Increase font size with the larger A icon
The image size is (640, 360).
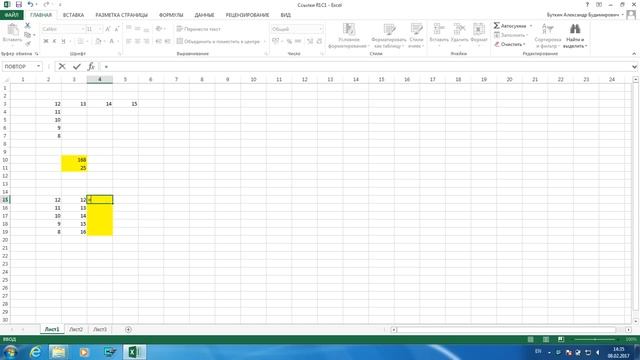coord(108,29)
